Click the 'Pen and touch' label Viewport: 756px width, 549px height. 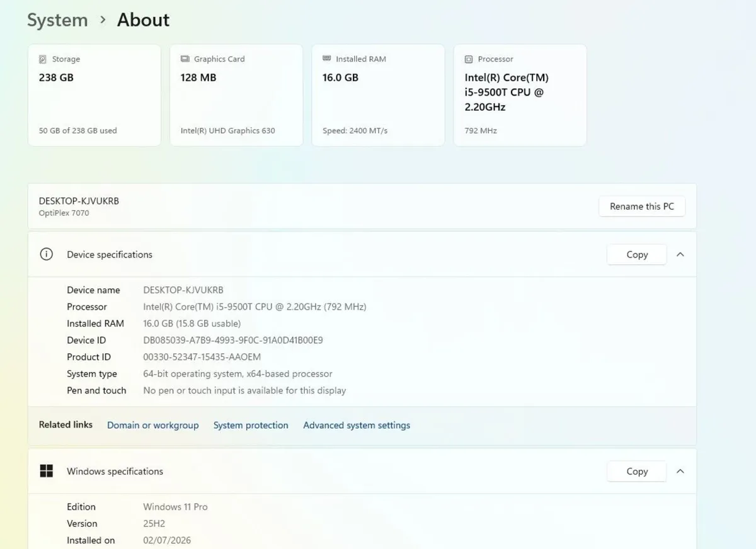point(96,391)
